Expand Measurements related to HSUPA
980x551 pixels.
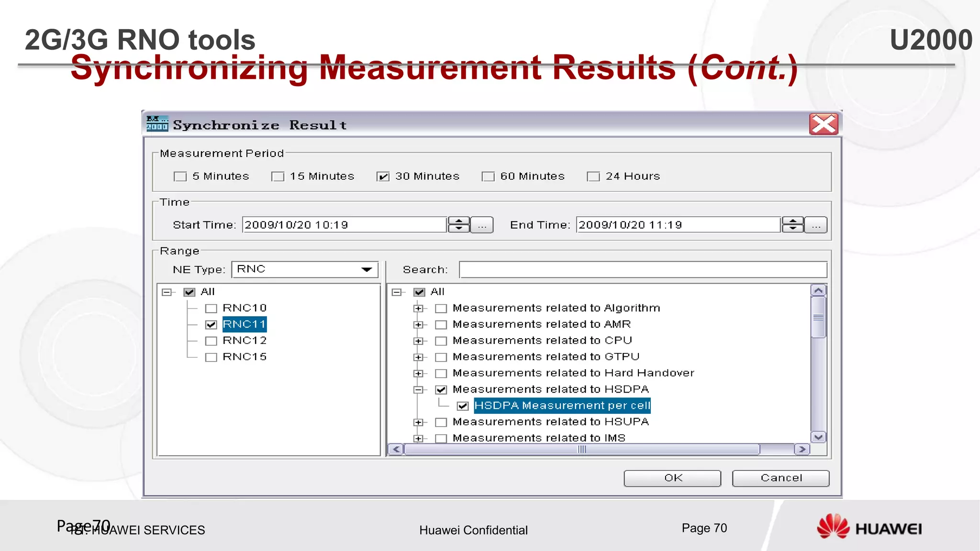[x=419, y=422]
